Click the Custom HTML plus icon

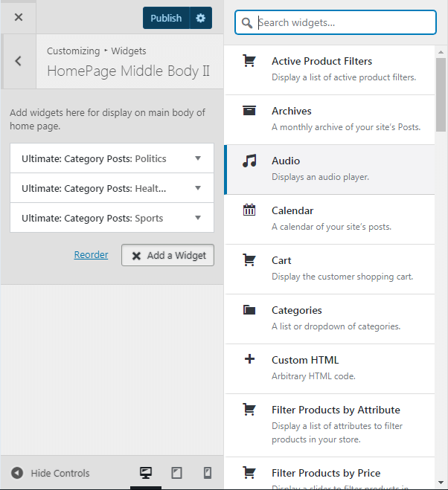click(249, 358)
